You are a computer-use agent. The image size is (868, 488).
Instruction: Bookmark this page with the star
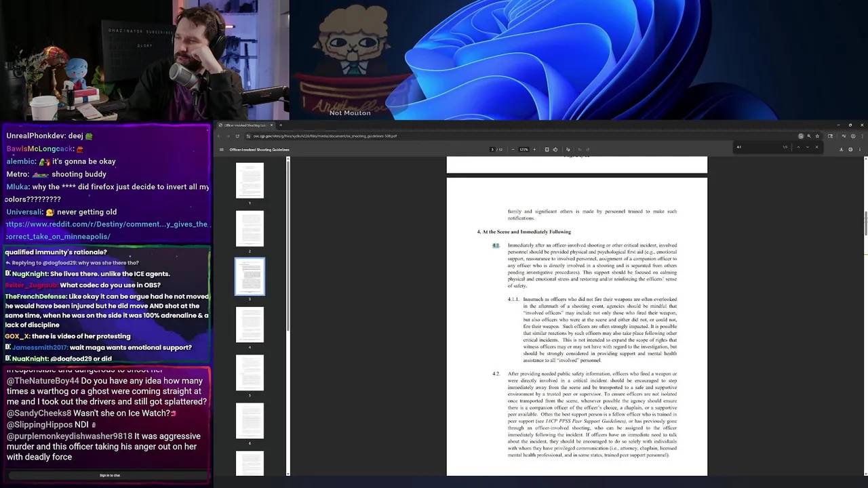tap(817, 136)
